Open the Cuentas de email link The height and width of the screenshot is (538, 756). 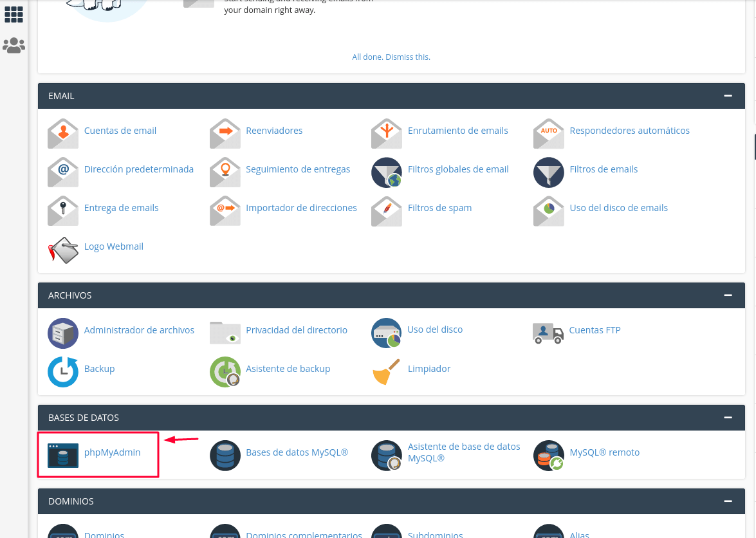click(x=120, y=131)
